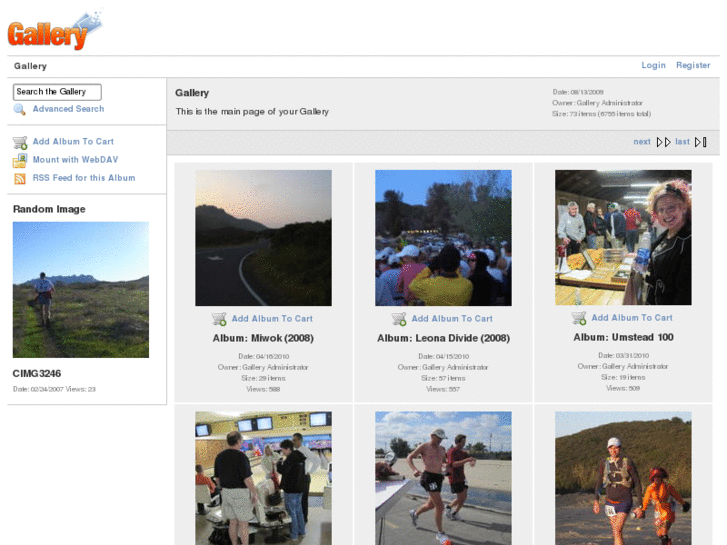Screen dimensions: 727x545
Task: Add Umstead 100 album to cart link
Action: (x=632, y=318)
